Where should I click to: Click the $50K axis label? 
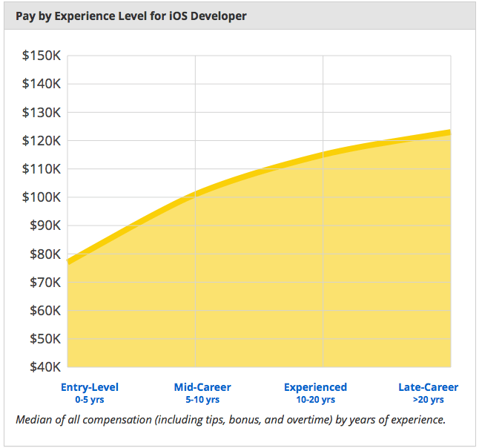coord(45,339)
